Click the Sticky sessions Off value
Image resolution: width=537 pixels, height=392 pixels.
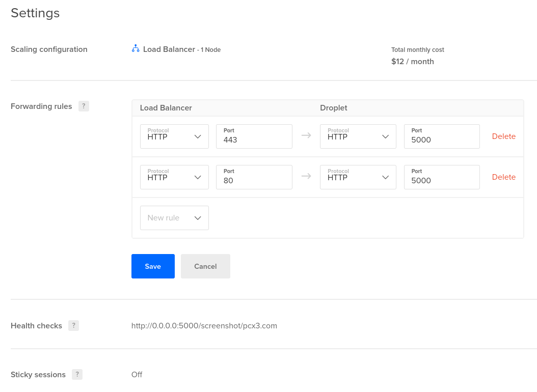pyautogui.click(x=137, y=375)
